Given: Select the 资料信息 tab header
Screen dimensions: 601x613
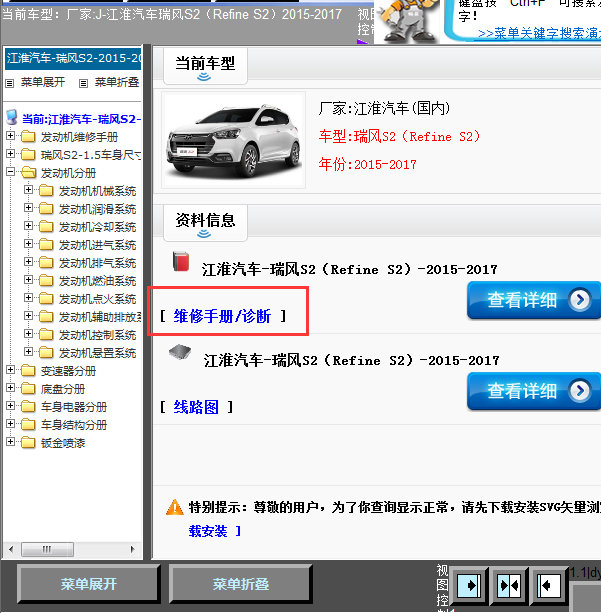Looking at the screenshot, I should pos(205,222).
